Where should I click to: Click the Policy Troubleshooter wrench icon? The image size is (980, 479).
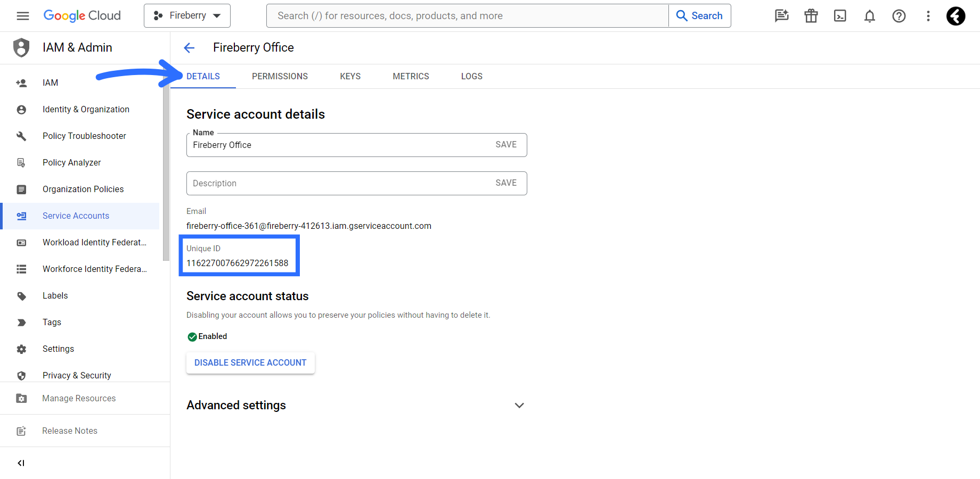[x=21, y=136]
